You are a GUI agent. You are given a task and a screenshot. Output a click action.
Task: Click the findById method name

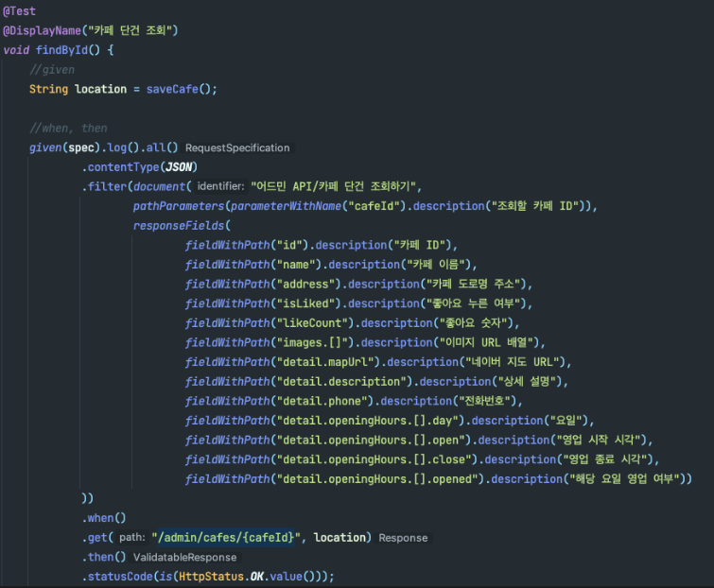tap(61, 50)
